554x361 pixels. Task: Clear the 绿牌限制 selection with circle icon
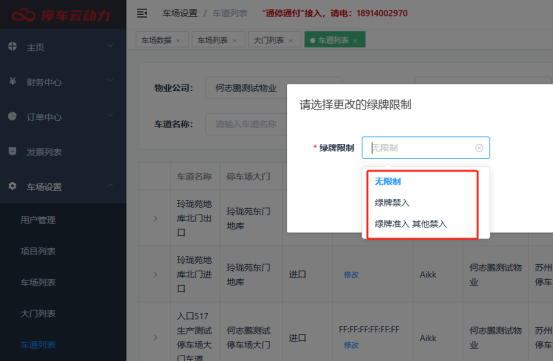coord(479,148)
